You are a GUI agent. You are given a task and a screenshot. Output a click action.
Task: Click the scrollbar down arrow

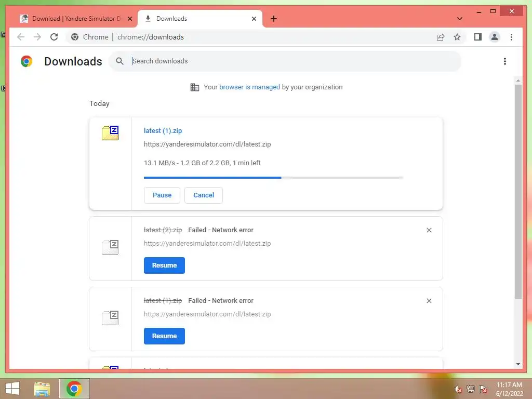pyautogui.click(x=518, y=364)
